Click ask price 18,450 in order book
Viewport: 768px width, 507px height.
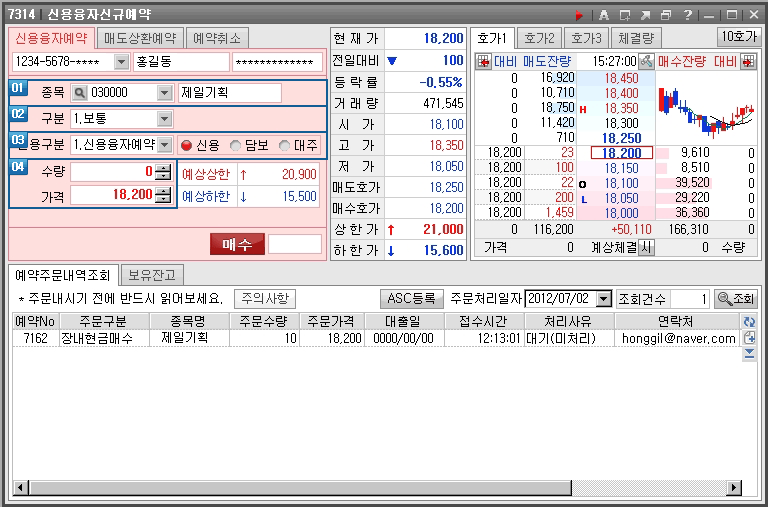pos(621,78)
